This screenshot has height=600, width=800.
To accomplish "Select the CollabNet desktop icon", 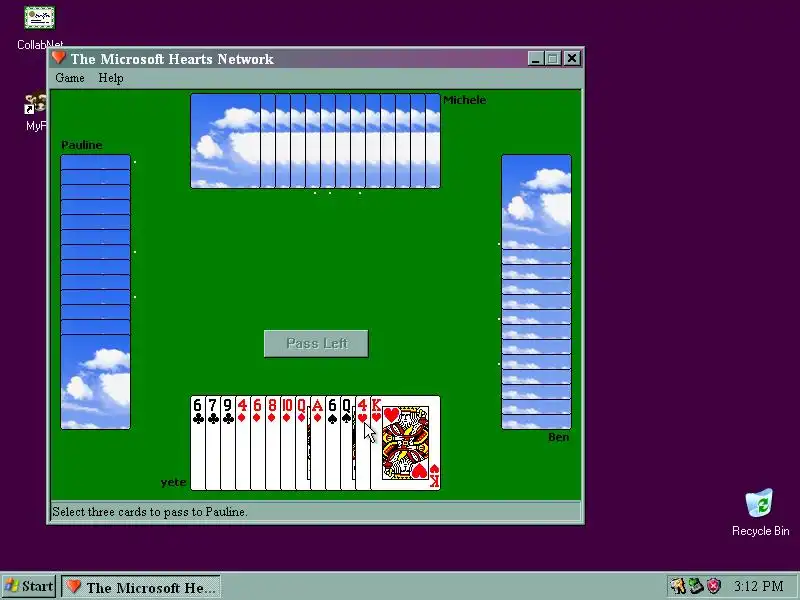I will point(40,28).
